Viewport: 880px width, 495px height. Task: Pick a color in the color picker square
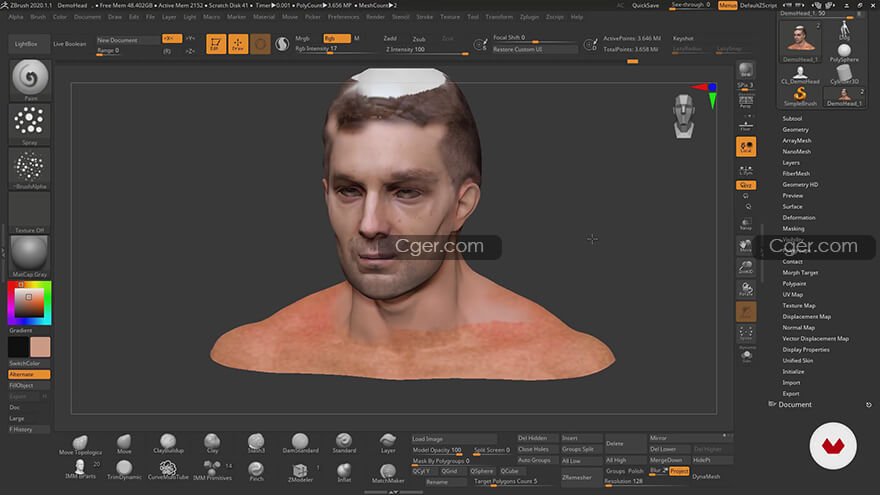point(29,303)
